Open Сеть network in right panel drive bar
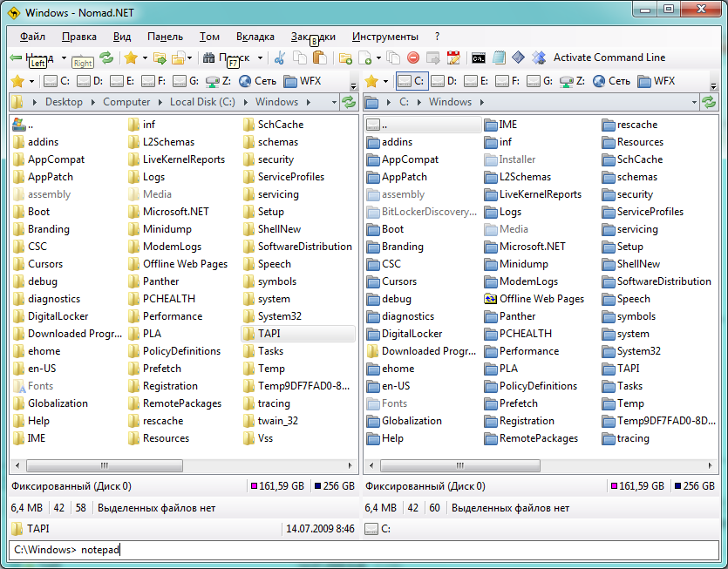The height and width of the screenshot is (569, 728). click(x=611, y=81)
